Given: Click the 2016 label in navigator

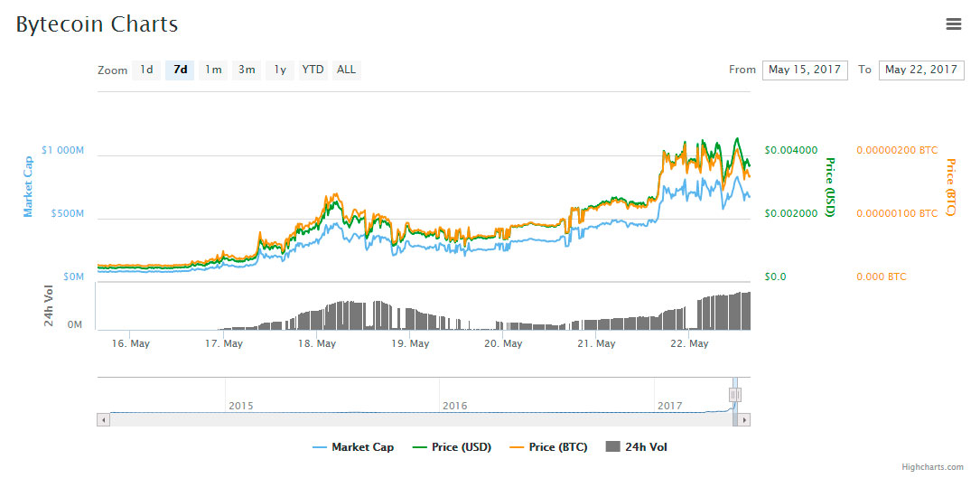Looking at the screenshot, I should [x=455, y=406].
